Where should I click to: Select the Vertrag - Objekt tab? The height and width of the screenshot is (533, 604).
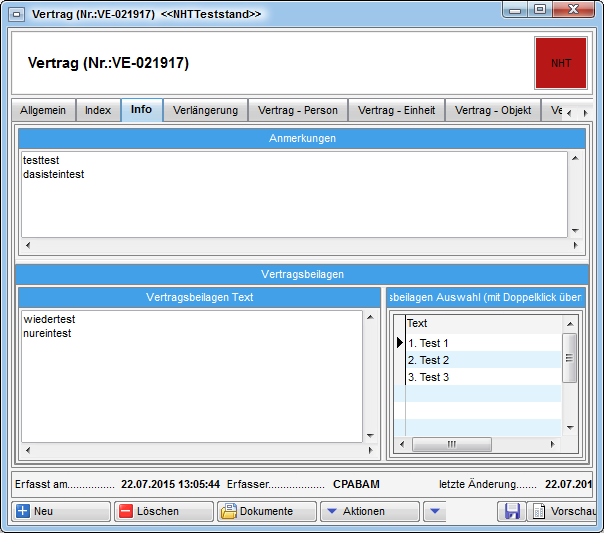491,110
